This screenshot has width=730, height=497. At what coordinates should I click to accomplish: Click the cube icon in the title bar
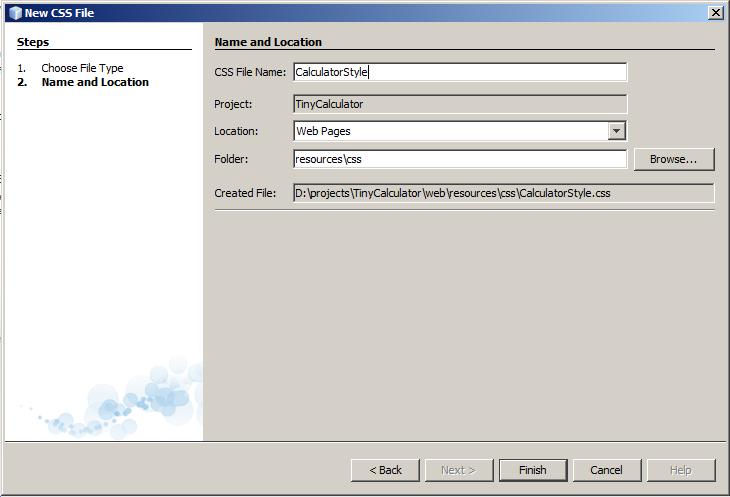click(14, 13)
